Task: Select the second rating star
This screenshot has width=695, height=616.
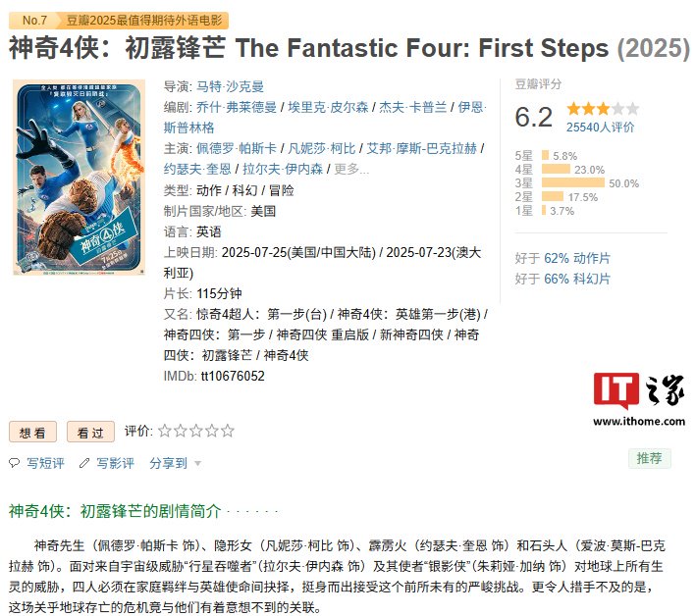Action: 181,431
